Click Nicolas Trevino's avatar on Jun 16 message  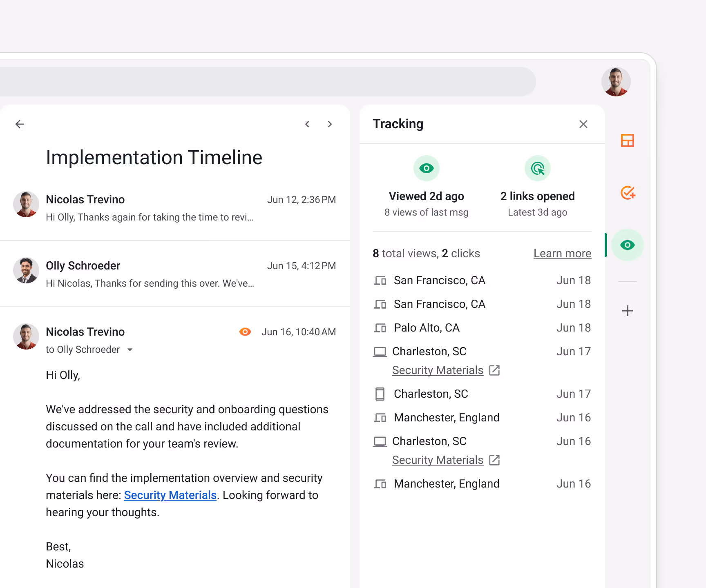pos(26,336)
